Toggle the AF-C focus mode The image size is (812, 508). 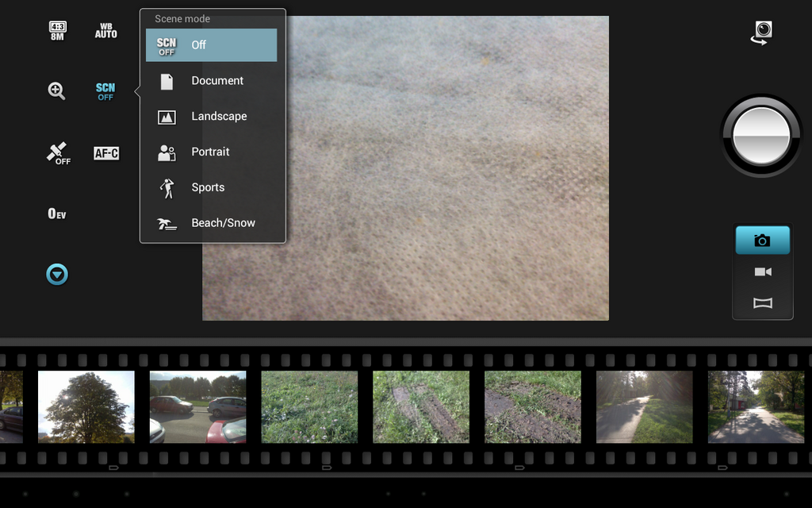(x=105, y=153)
